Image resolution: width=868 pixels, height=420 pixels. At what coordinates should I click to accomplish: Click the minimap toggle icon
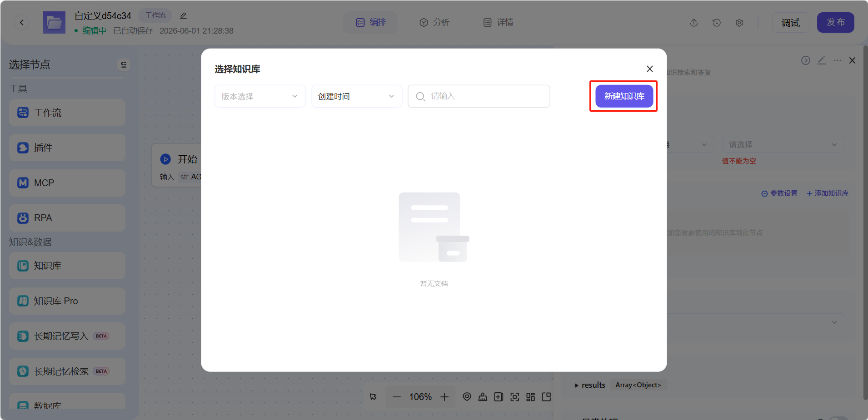click(546, 397)
